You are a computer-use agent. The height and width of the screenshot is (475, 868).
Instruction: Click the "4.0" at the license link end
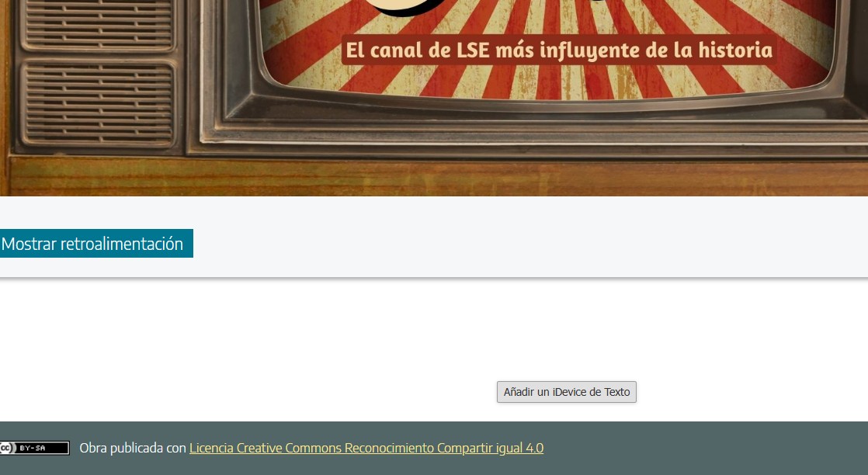pos(534,448)
